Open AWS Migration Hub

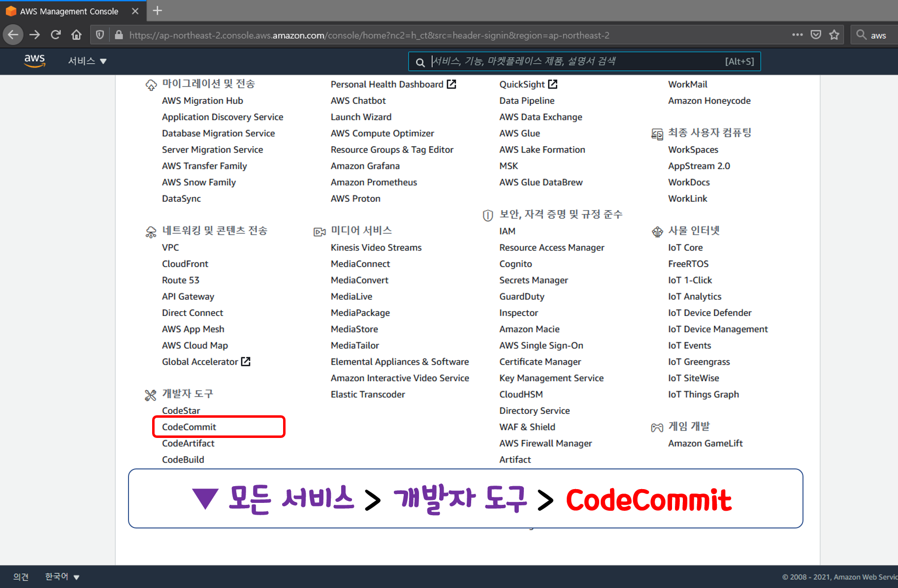[x=202, y=101]
